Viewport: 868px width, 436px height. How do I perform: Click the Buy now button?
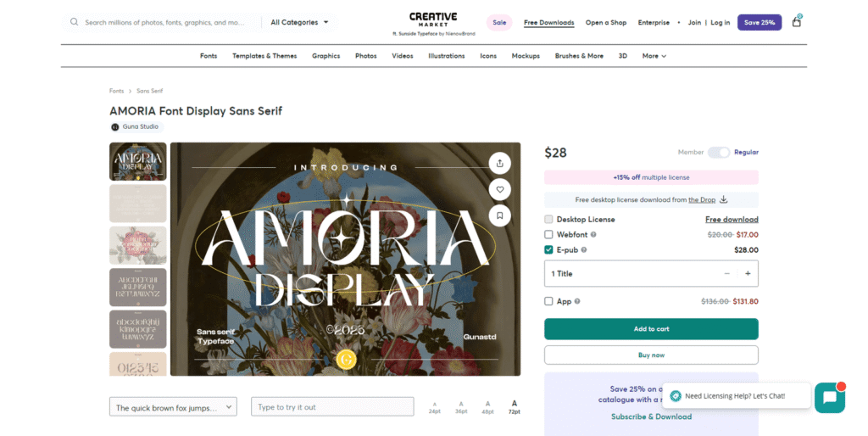pos(651,355)
